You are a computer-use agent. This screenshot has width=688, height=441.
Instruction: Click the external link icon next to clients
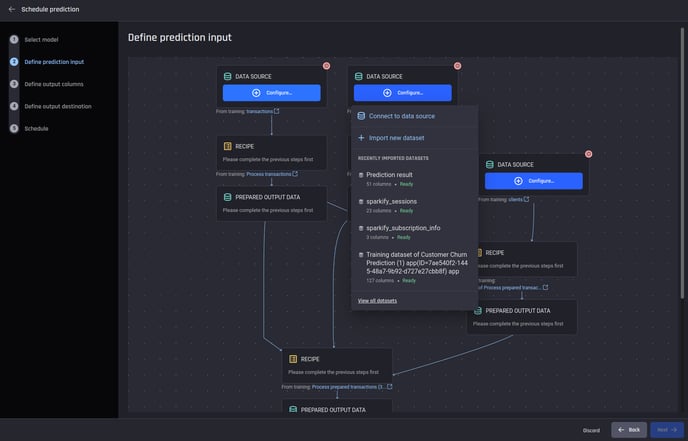pos(527,199)
